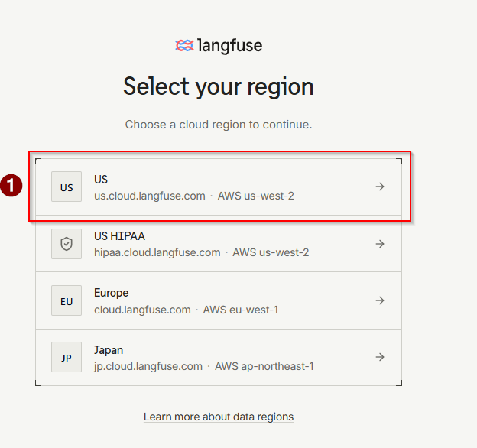Click the arrow on the US row
This screenshot has width=477, height=448.
(x=380, y=187)
